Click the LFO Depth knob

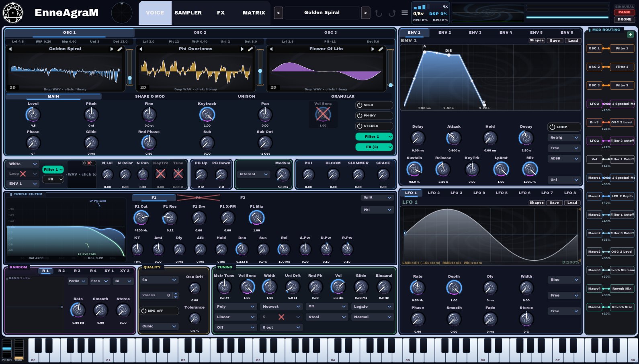point(454,288)
